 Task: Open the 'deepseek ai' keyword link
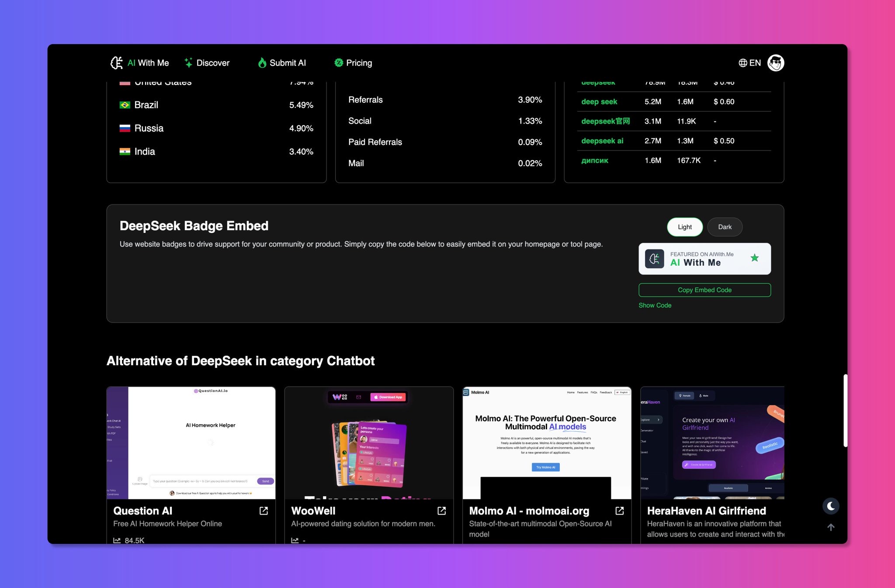(x=602, y=141)
